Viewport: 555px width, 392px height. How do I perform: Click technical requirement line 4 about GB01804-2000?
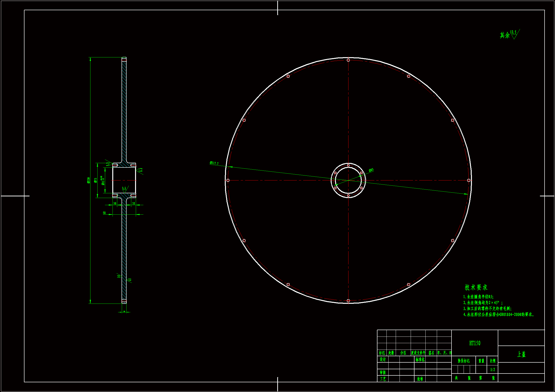tap(499, 314)
